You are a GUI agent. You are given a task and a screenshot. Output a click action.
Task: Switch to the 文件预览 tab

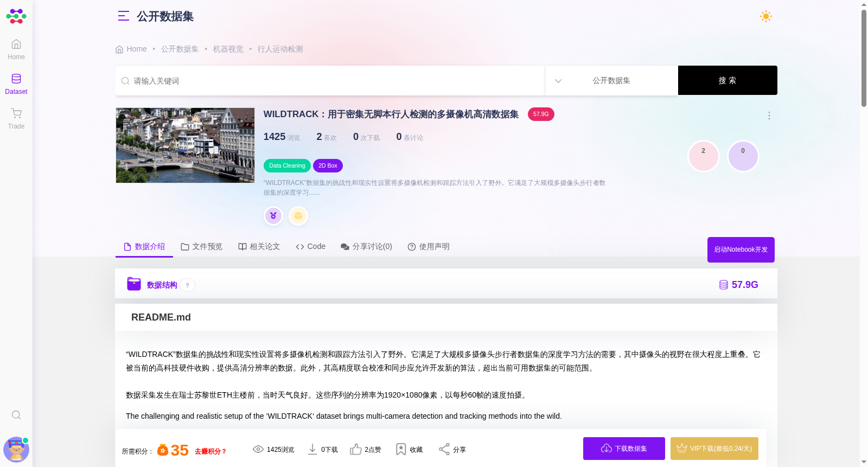click(x=202, y=247)
